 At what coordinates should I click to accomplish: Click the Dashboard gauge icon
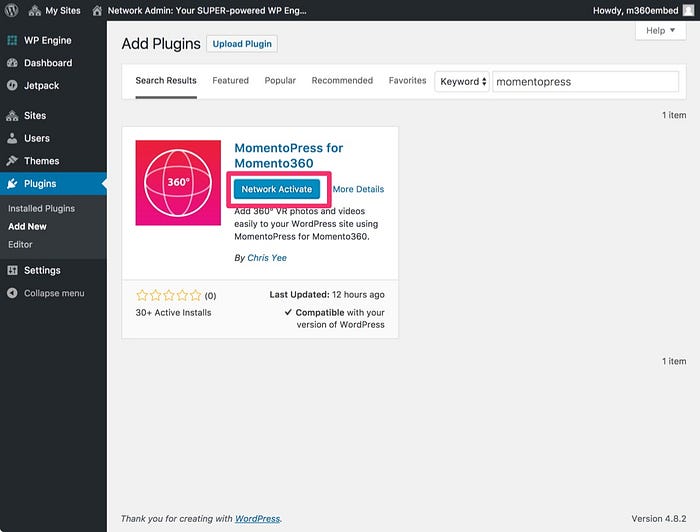(12, 63)
